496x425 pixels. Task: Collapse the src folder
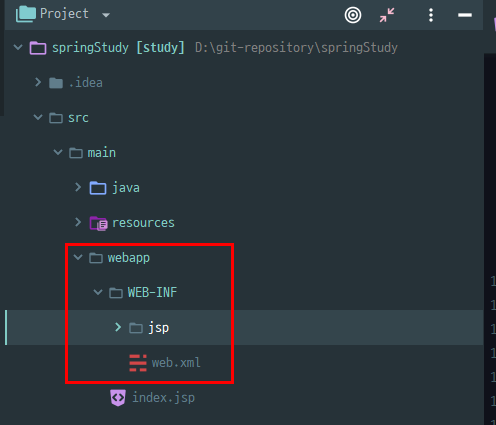pos(38,117)
